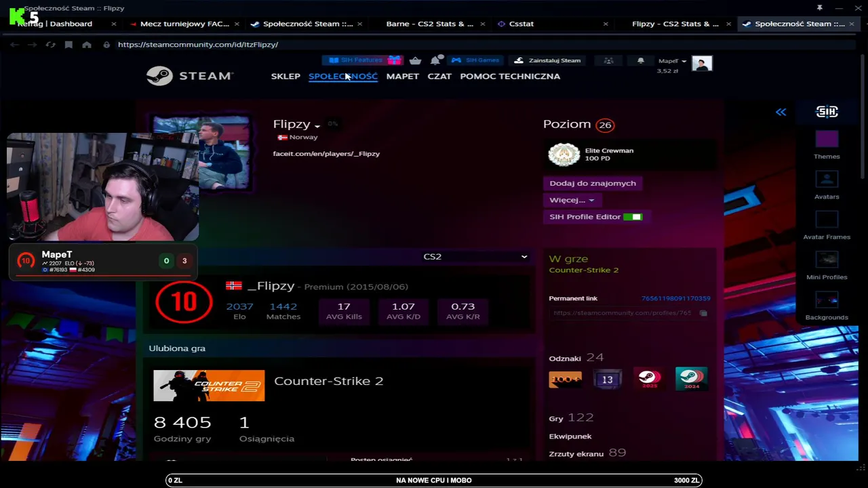
Task: Open Avatar Frames in the SIH sidebar
Action: pos(827,225)
